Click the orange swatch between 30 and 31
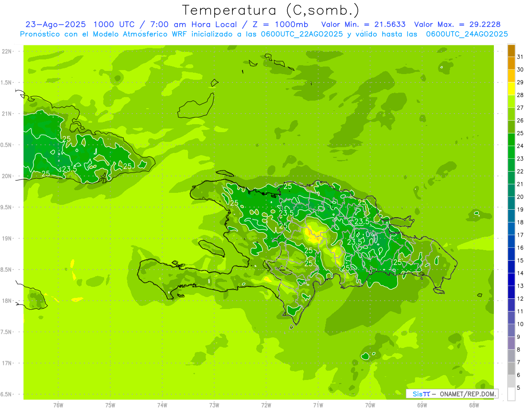Viewport: 532px width, 411px height. point(511,63)
